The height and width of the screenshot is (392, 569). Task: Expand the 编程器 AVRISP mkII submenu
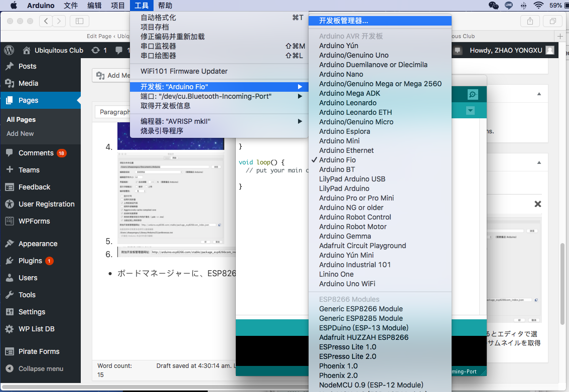coord(219,121)
